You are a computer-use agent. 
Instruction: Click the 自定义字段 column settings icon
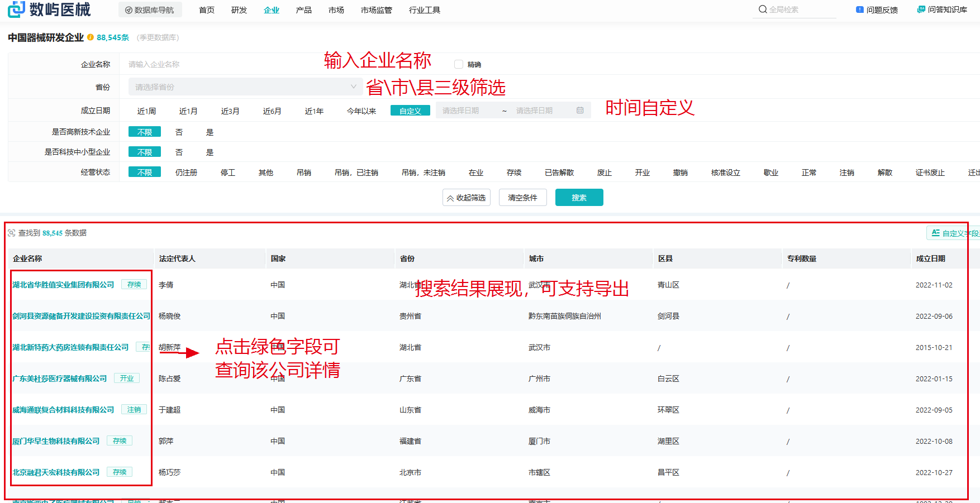coord(936,233)
